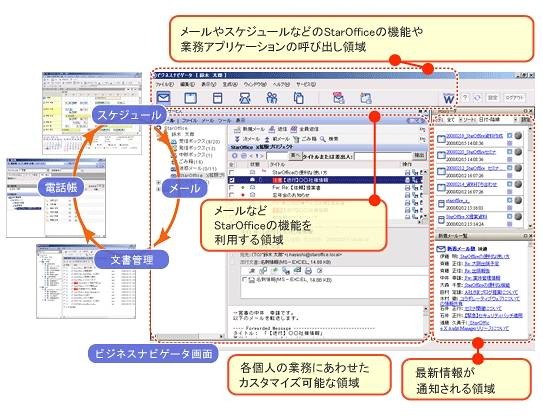Image resolution: width=543 pixels, height=417 pixels.
Task: Go to previous mail with 前メール arrow
Action: pyautogui.click(x=267, y=139)
